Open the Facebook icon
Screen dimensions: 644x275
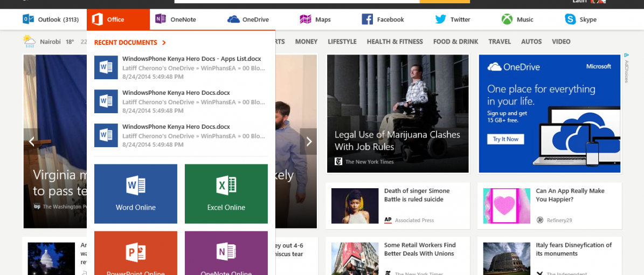[367, 19]
